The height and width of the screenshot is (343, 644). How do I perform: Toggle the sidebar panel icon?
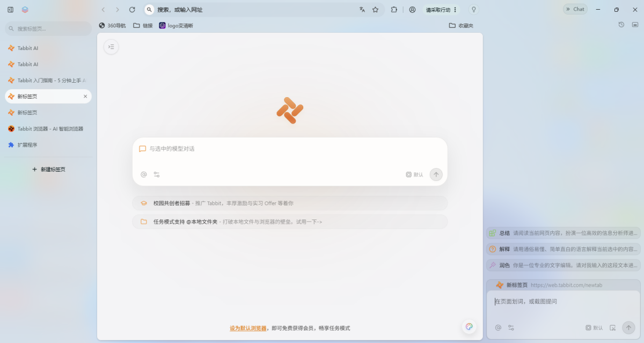coord(10,10)
